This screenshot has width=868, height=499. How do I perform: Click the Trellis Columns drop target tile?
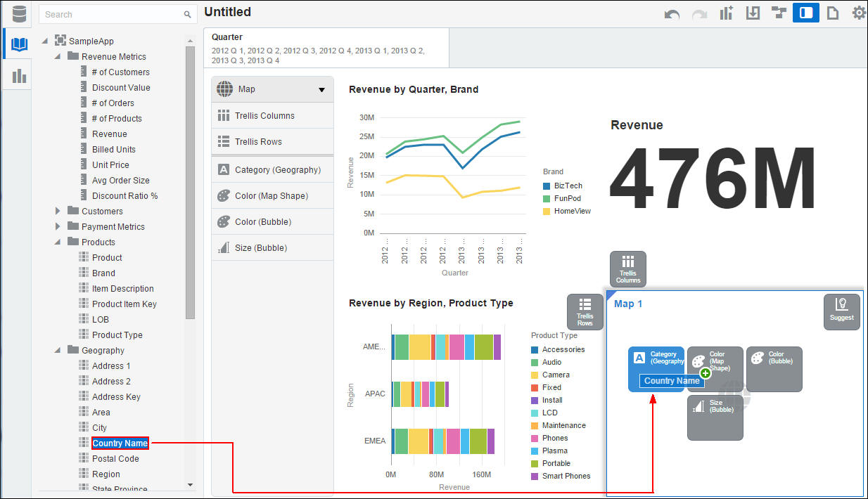pos(628,269)
